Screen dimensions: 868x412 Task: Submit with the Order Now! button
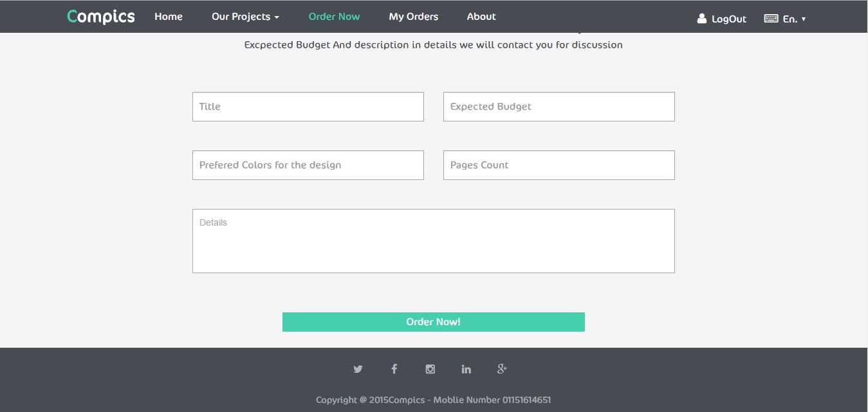coord(434,322)
